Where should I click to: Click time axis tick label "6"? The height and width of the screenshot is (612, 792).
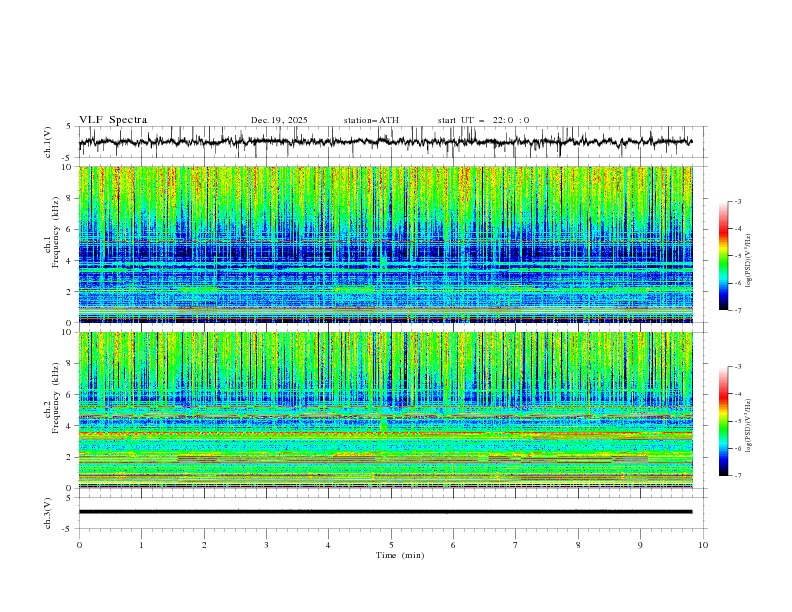[453, 545]
